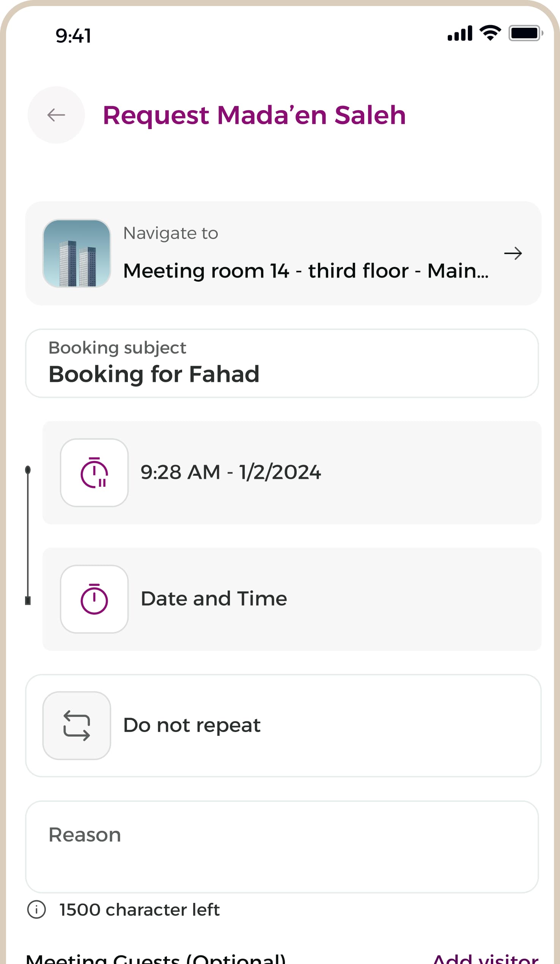Open the end Date and Time picker
The image size is (560, 964).
coord(292,599)
